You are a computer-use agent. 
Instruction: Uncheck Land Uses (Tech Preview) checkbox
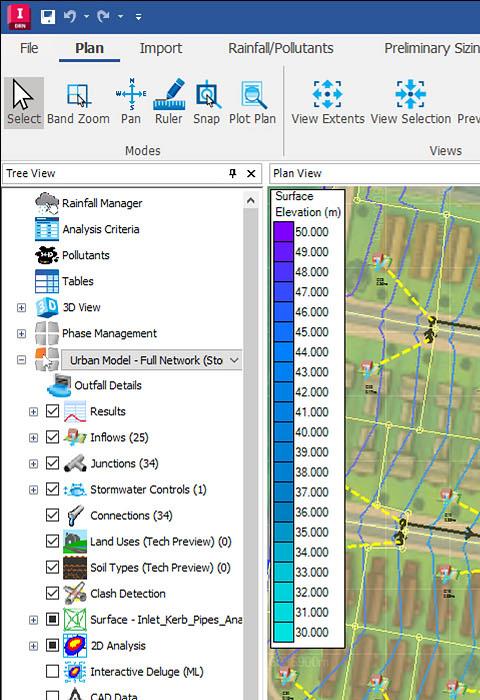click(x=52, y=541)
